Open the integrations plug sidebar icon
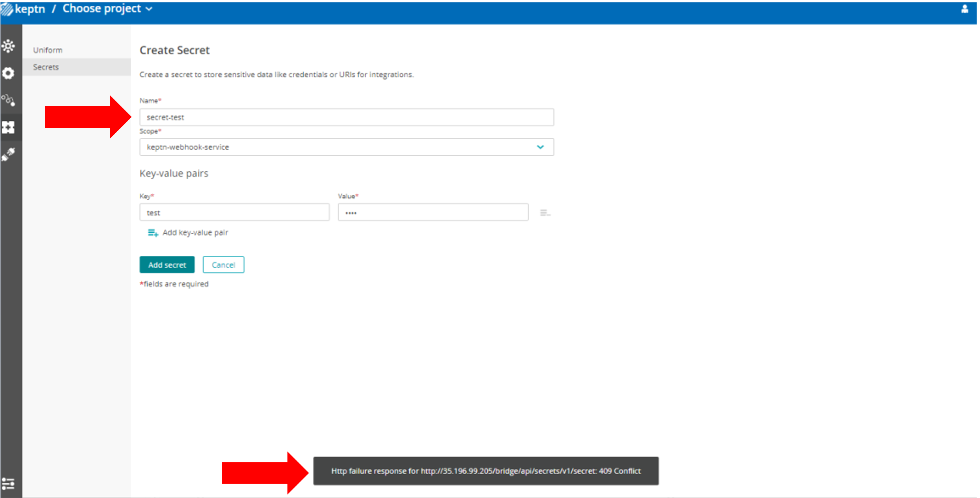 pos(8,154)
